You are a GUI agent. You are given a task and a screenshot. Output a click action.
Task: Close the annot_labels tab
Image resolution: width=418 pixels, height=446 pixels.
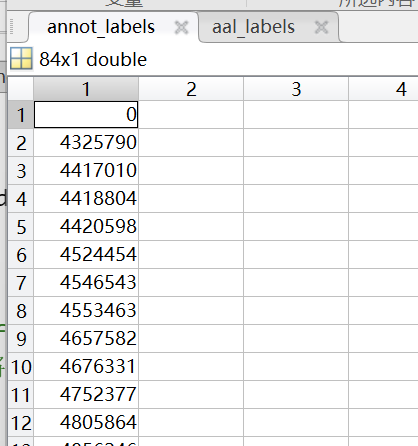coord(182,27)
